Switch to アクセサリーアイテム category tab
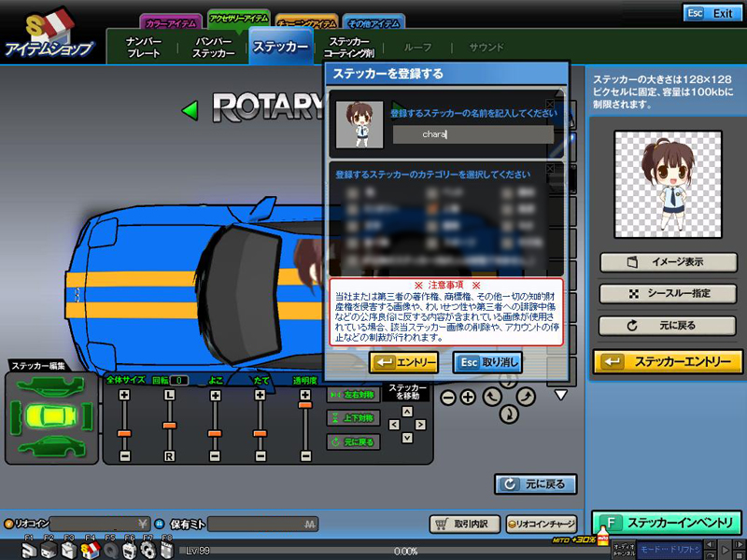 tap(239, 20)
